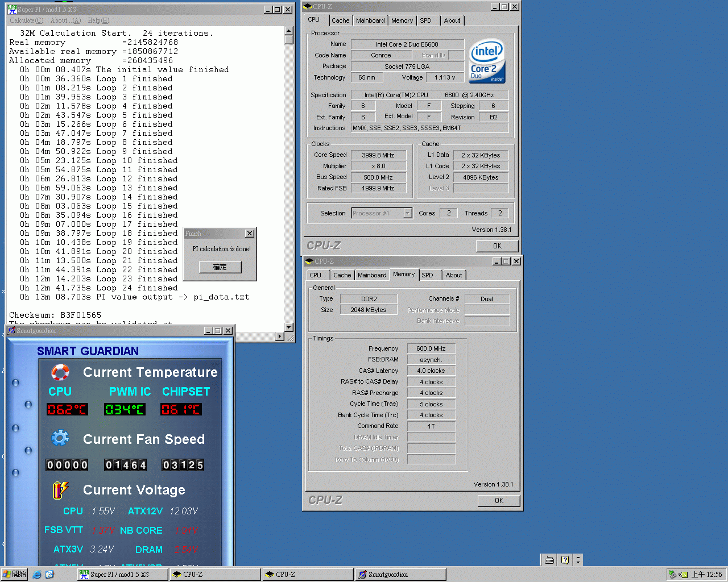
Task: Click the Core Speed value 3999.8 MHz
Action: click(x=378, y=155)
